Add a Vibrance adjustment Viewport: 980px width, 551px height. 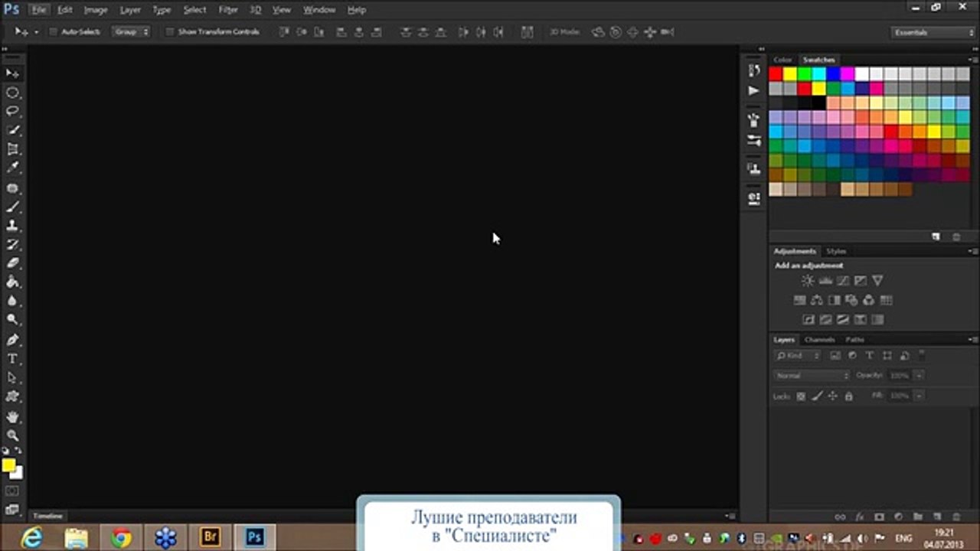(x=877, y=281)
